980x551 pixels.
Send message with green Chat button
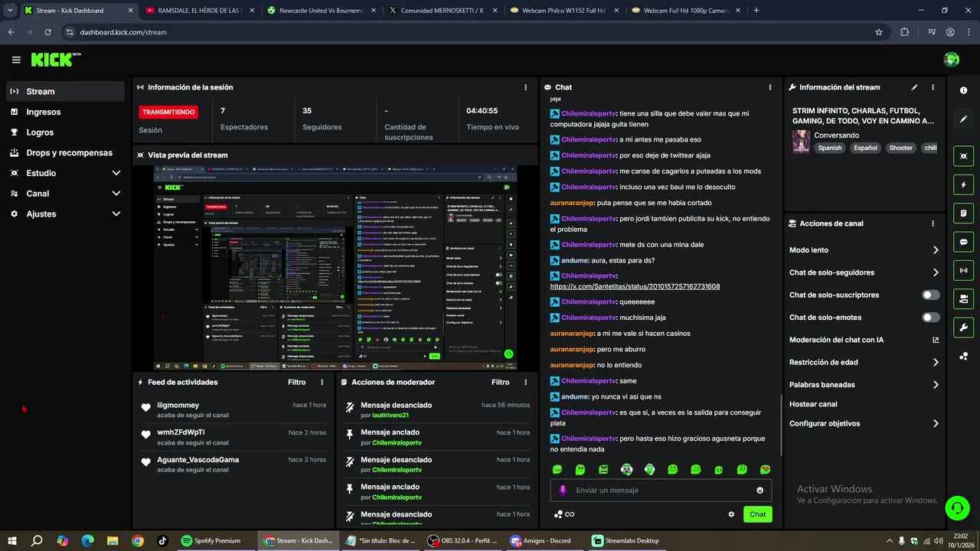coord(757,514)
